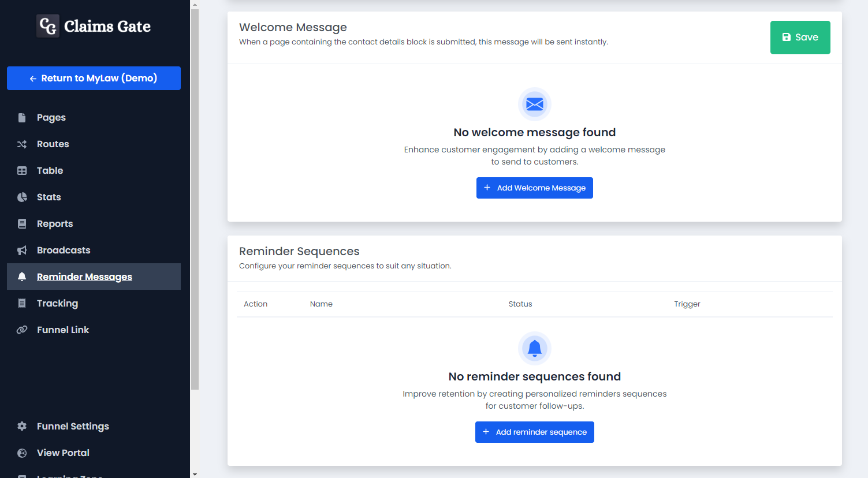This screenshot has height=478, width=868.
Task: Open the Pages menu item
Action: [x=94, y=118]
